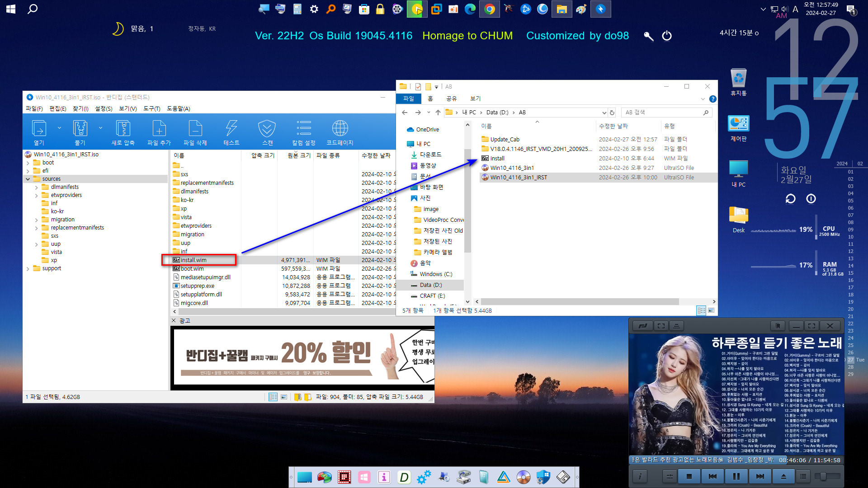
Task: Expand the Explorer ribbon chevron
Action: point(703,99)
